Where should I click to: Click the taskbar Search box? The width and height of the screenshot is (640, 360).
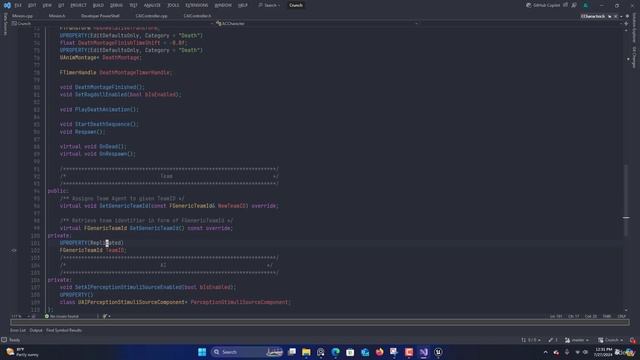(247, 352)
